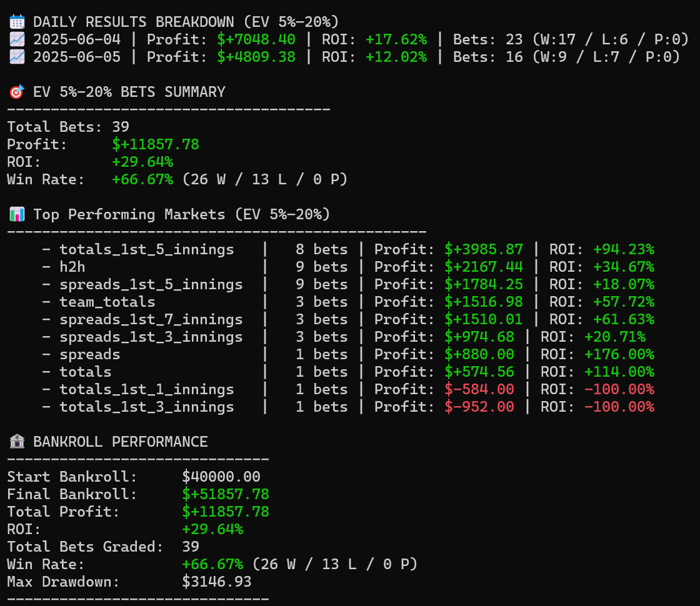Click the 'Total Bets Graded:' label
Screen dimensions: 700x606
point(86,547)
